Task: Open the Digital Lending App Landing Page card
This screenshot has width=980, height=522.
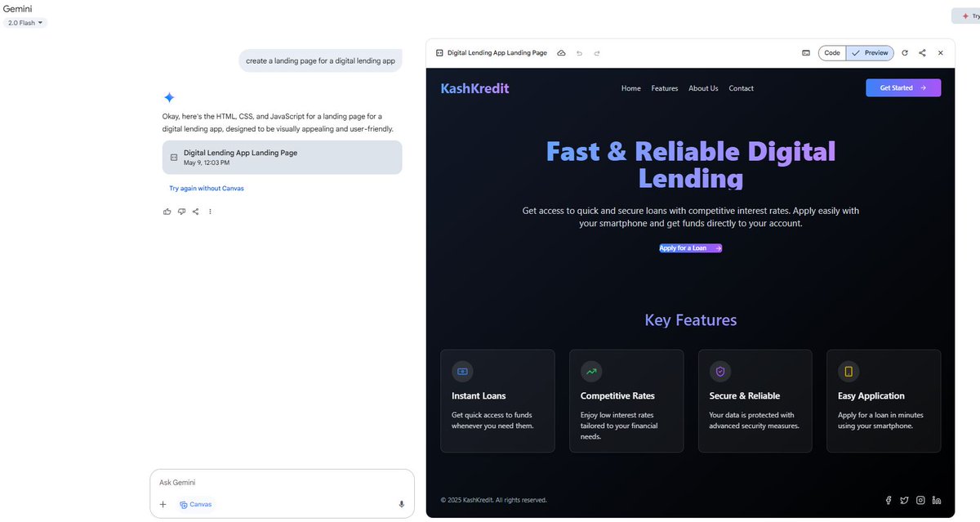Action: (282, 157)
